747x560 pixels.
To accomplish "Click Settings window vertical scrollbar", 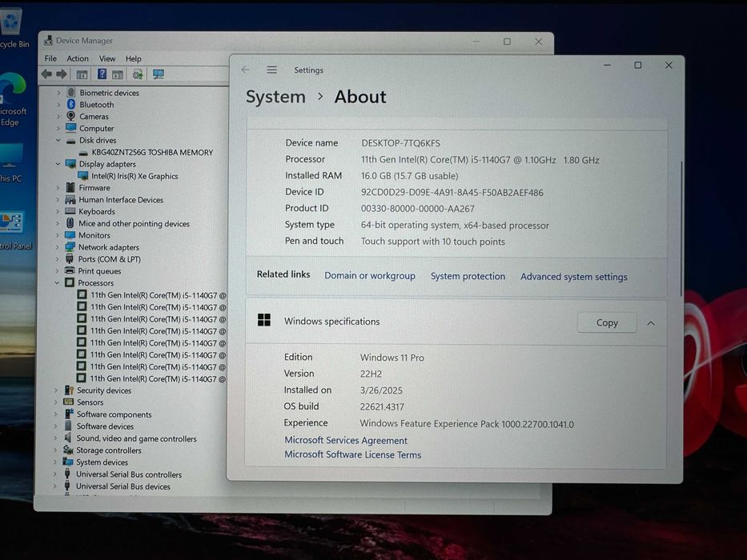I will [x=681, y=229].
